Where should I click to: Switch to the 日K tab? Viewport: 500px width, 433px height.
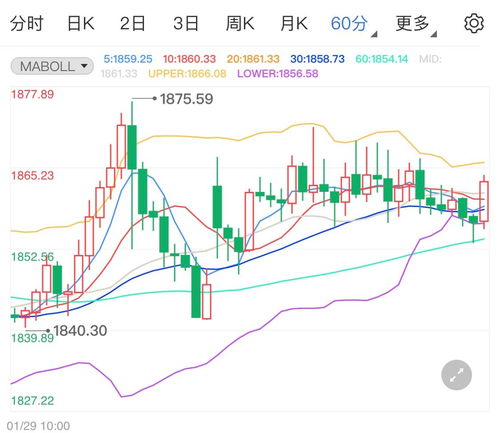coord(81,24)
